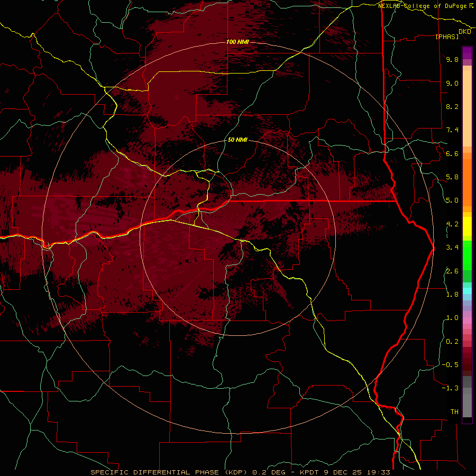The height and width of the screenshot is (476, 476).
Task: Select the 1.0 scale label
Action: [x=452, y=318]
